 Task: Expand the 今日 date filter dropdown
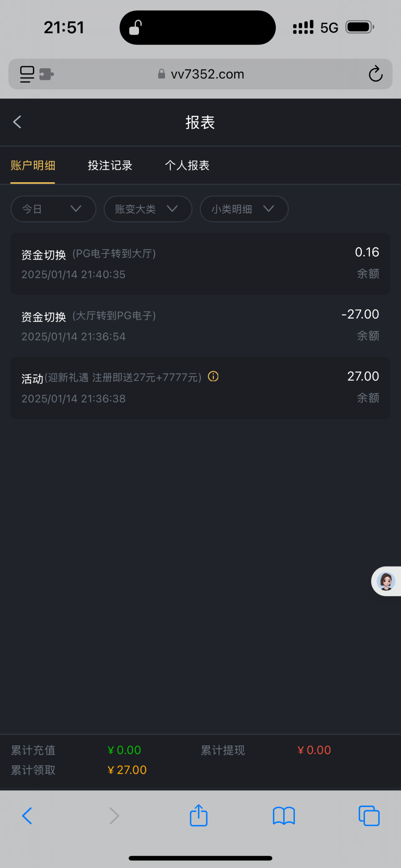pyautogui.click(x=53, y=209)
